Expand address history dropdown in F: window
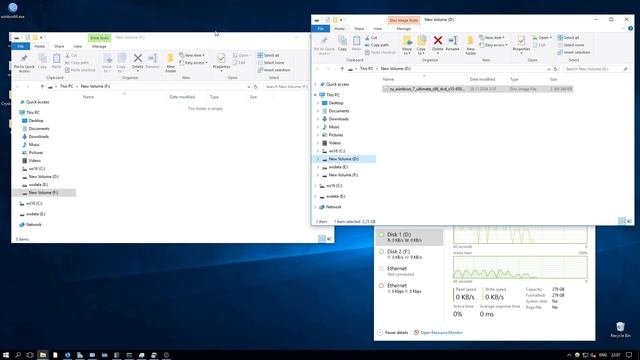This screenshot has height=360, width=640. [249, 87]
